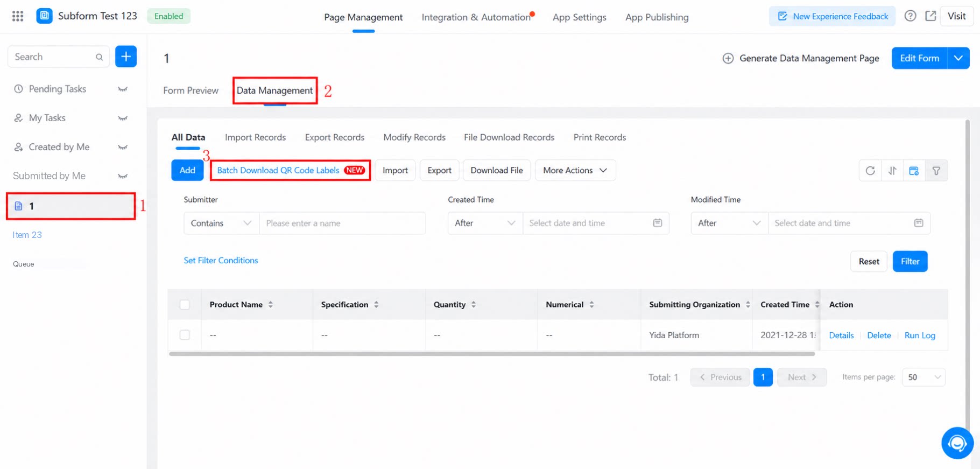The image size is (980, 469).
Task: Toggle visibility eye for Pending Tasks
Action: click(123, 89)
